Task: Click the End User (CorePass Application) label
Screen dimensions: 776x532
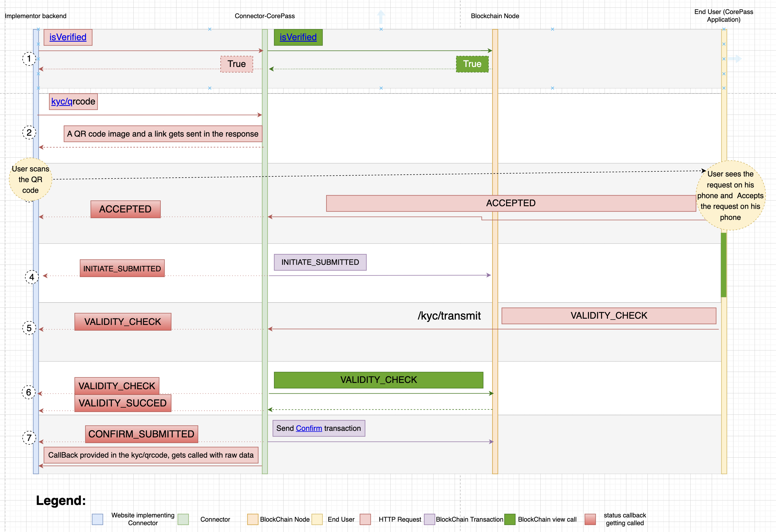Action: click(724, 16)
